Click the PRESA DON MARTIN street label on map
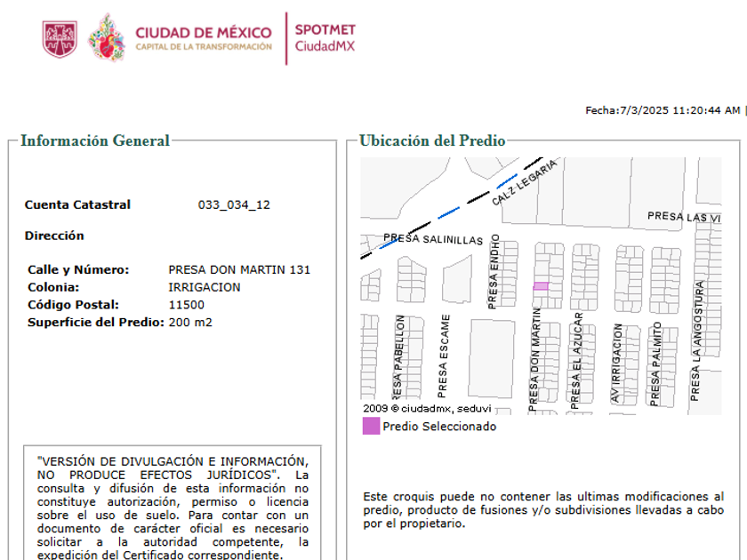The width and height of the screenshot is (747, 560). pyautogui.click(x=535, y=359)
